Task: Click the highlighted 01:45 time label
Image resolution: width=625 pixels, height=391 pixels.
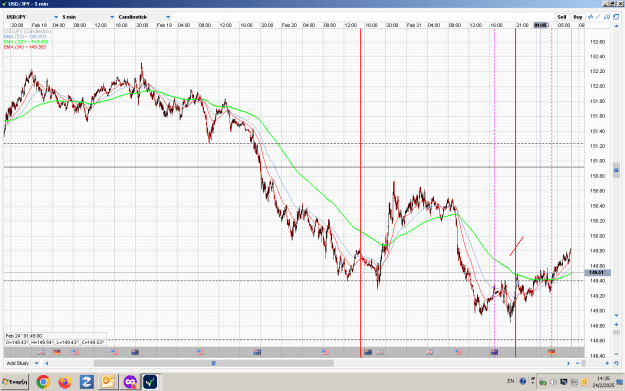Action: (x=540, y=25)
